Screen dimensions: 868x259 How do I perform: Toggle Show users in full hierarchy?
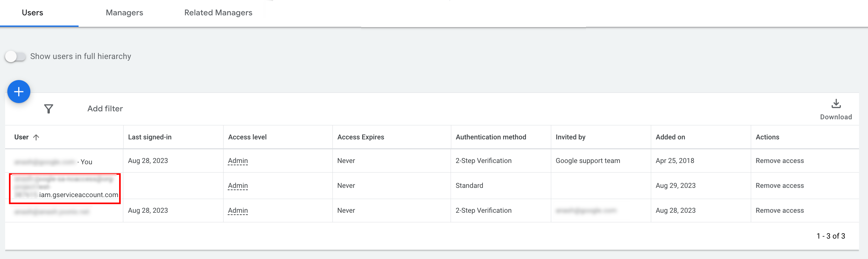(x=16, y=56)
